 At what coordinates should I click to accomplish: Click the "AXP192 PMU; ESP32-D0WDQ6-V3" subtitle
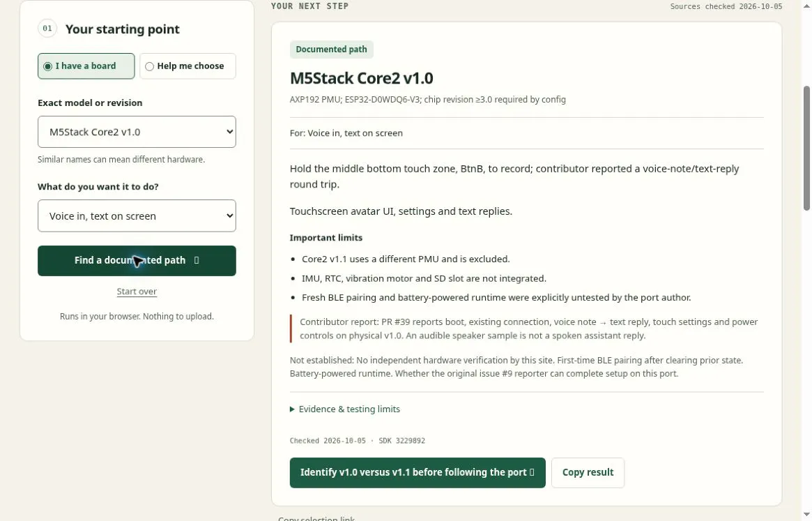(428, 100)
